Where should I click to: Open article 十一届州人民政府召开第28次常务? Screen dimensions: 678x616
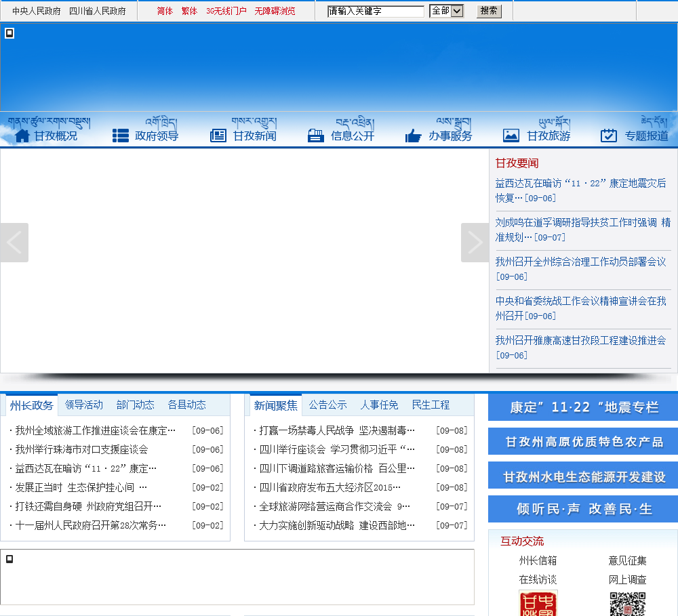click(x=91, y=525)
